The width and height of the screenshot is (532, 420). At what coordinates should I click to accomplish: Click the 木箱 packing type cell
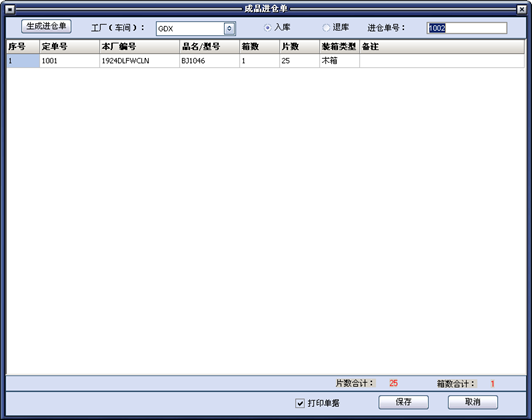(339, 61)
